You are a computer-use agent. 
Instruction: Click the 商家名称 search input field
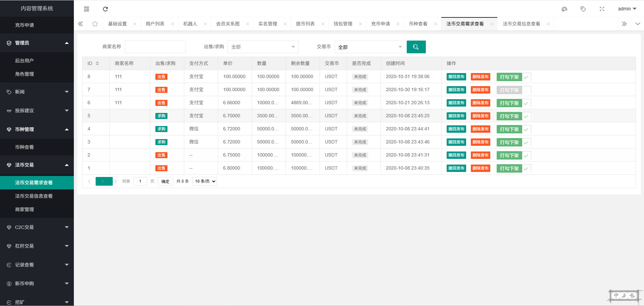click(155, 47)
